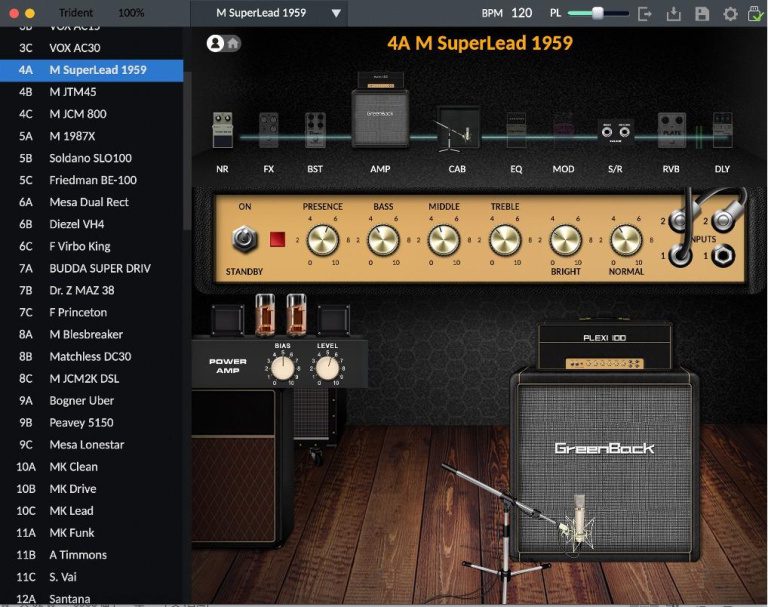Flip the amp ON/STANDBY toggle switch
The image size is (768, 607).
coord(243,239)
